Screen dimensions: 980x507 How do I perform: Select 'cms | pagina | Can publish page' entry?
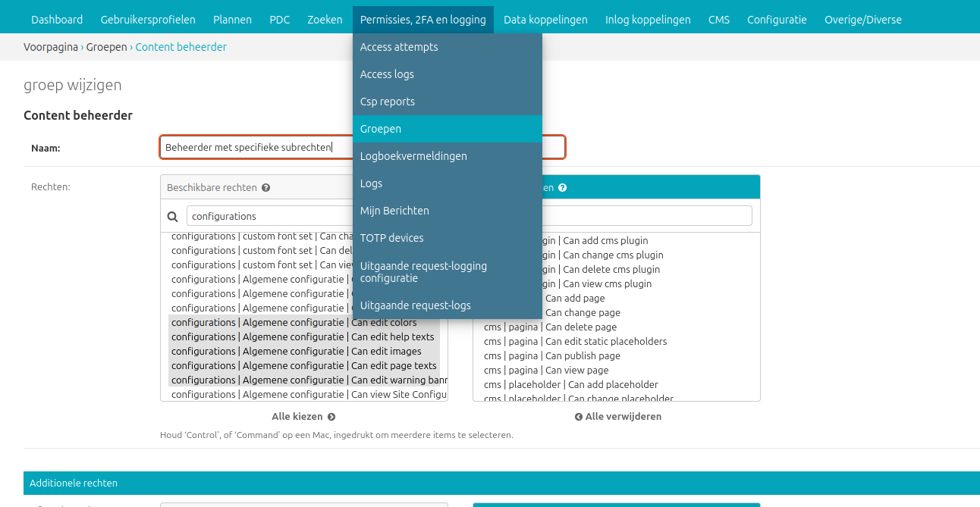552,356
